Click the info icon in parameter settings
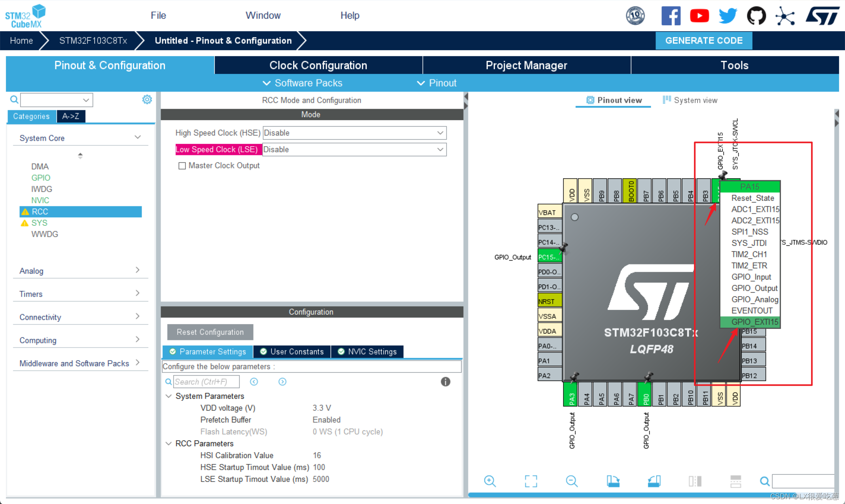This screenshot has width=845, height=504. 445,381
